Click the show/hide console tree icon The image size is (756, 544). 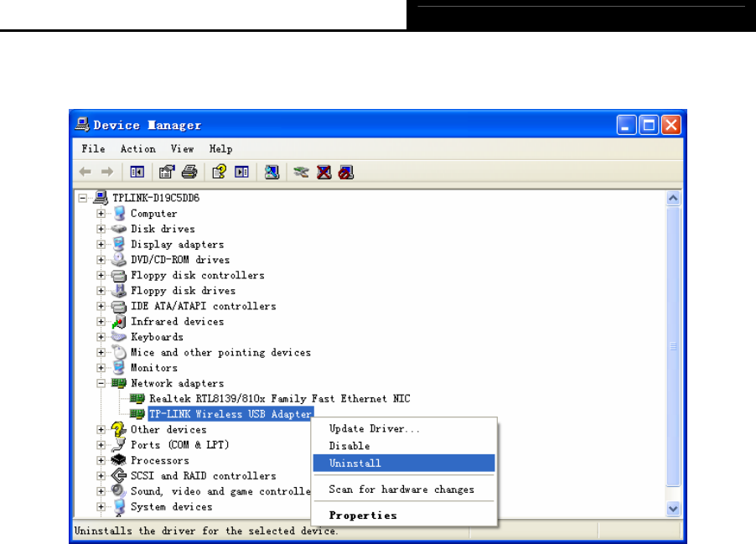coord(137,172)
